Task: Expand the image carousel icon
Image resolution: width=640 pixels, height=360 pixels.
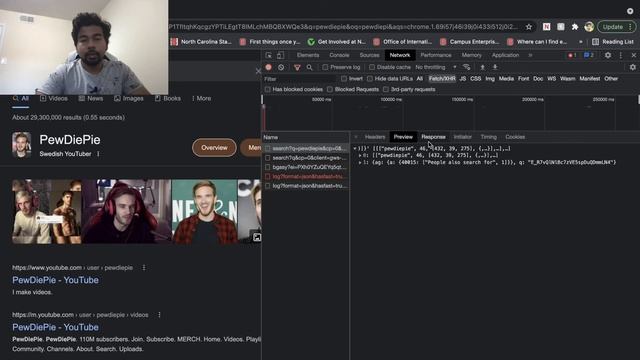Action: click(x=257, y=237)
